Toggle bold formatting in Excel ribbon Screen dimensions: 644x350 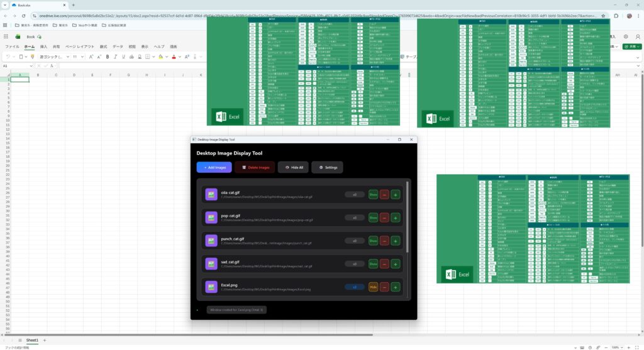coord(107,57)
